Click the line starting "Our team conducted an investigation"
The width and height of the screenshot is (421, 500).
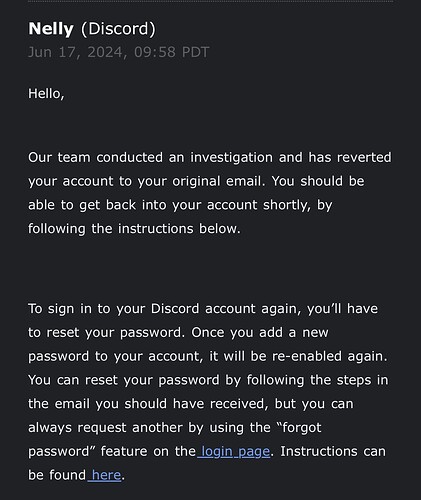coord(210,157)
